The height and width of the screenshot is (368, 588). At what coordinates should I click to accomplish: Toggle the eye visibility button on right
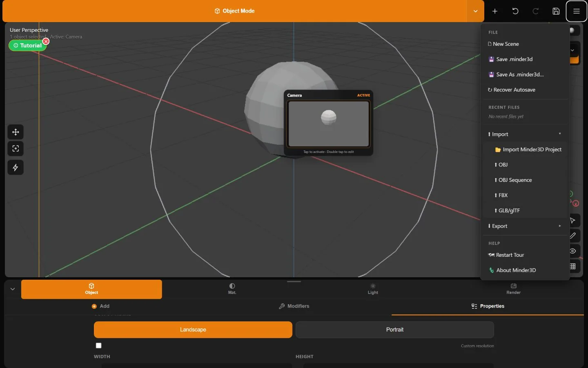(573, 251)
